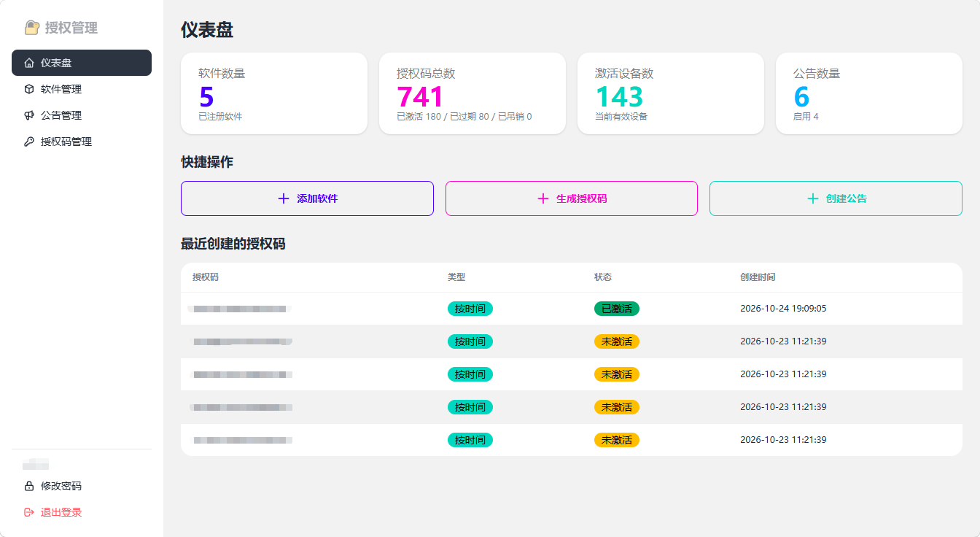Click the 添加软件 button
Image resolution: width=980 pixels, height=537 pixels.
click(307, 198)
